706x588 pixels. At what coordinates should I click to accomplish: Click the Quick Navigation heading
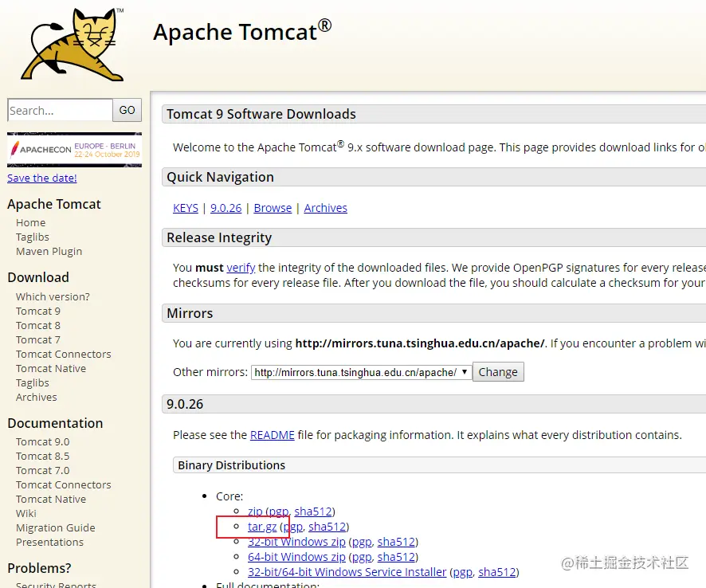[220, 178]
